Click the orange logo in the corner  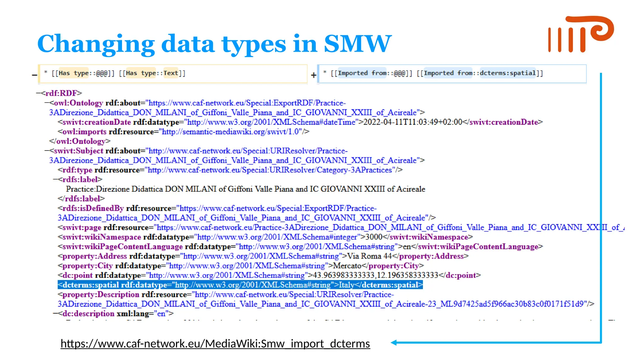tap(581, 34)
